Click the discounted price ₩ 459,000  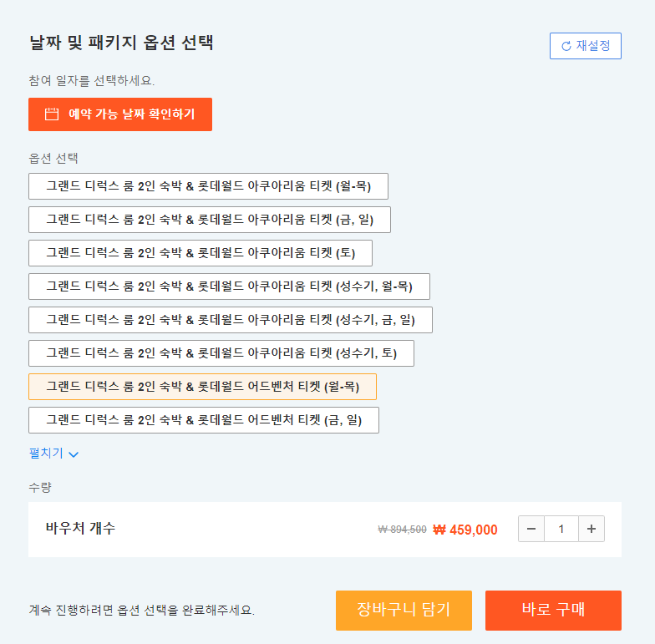465,530
